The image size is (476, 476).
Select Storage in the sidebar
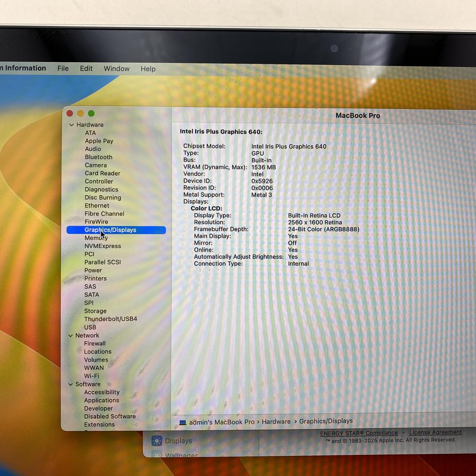coord(95,311)
